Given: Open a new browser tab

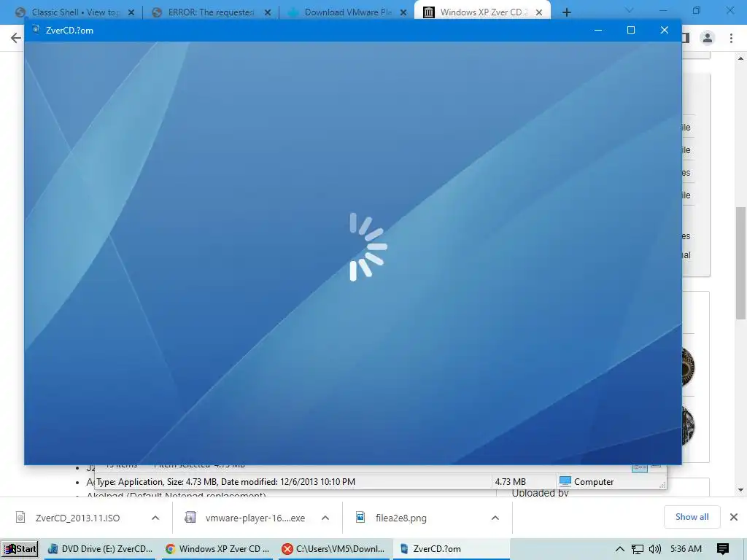Looking at the screenshot, I should point(566,12).
